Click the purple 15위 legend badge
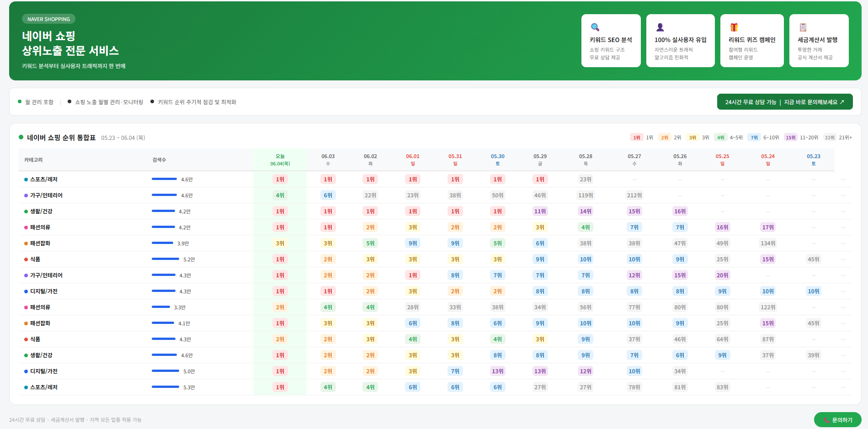 [x=790, y=138]
